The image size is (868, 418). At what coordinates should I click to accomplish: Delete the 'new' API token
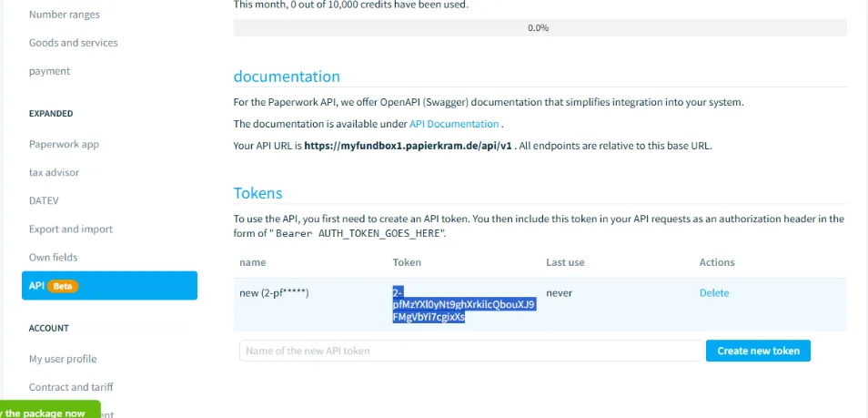(714, 292)
